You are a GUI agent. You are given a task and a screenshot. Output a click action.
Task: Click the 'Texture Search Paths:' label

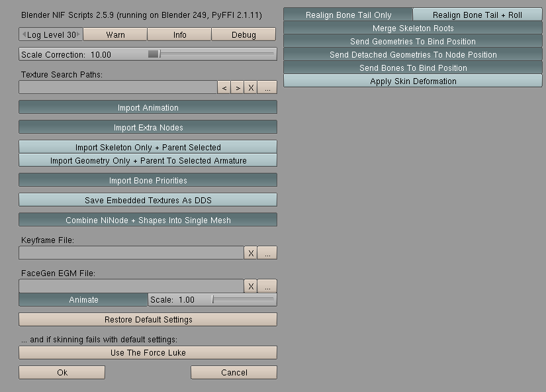pos(62,75)
